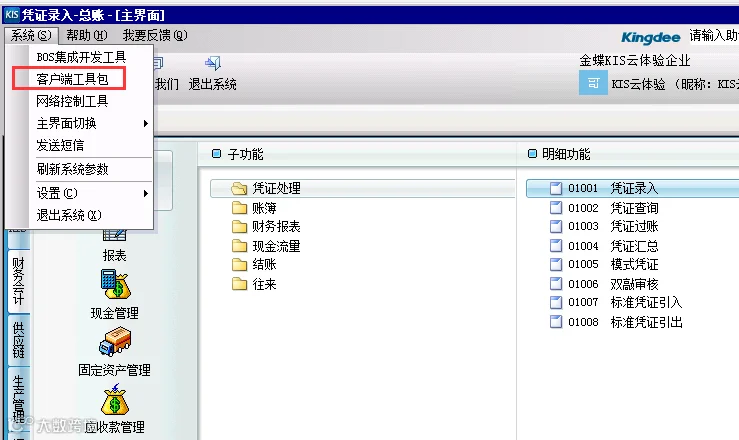Click the 01002 凭证查询 document icon
The width and height of the screenshot is (739, 440).
pyautogui.click(x=556, y=208)
